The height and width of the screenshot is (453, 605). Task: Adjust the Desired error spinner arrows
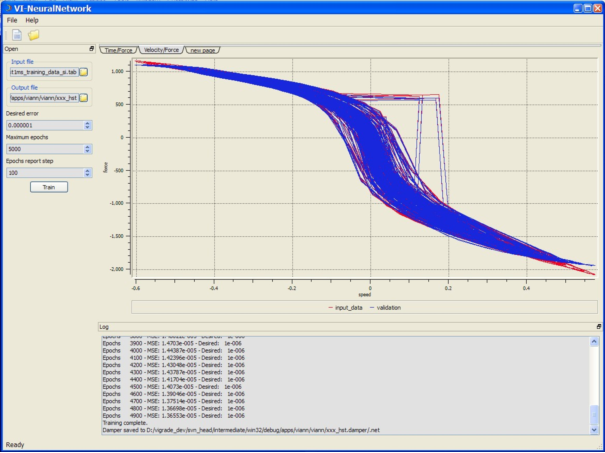coord(88,125)
